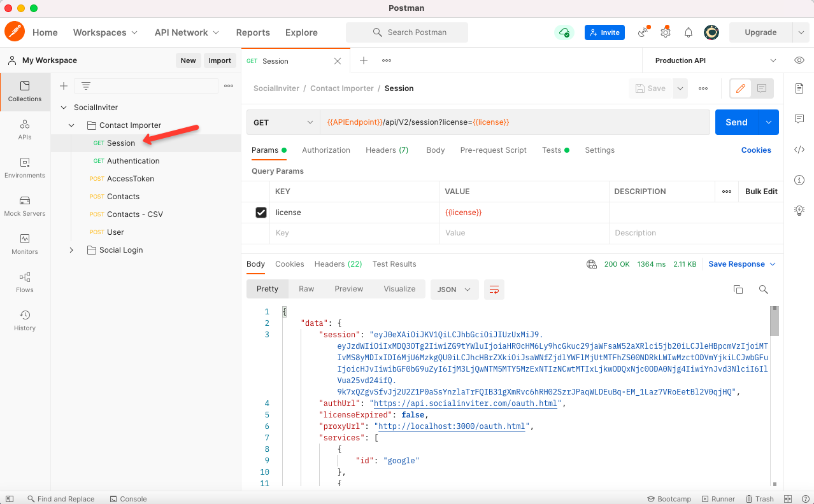The height and width of the screenshot is (504, 814).
Task: Open the request info icon in right sidebar
Action: pos(799,180)
